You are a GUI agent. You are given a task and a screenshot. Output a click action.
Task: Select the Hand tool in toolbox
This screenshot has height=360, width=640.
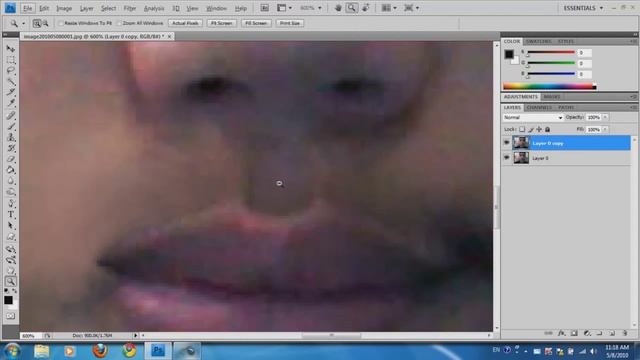pyautogui.click(x=11, y=270)
